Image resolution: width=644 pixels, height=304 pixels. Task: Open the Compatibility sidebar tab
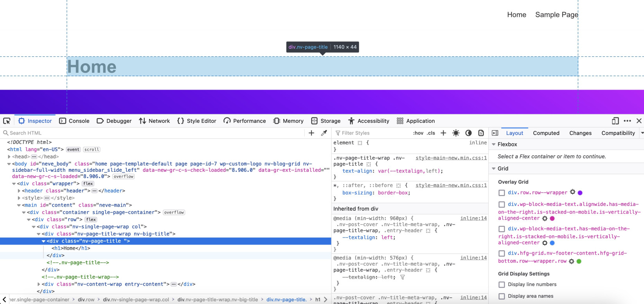(618, 133)
